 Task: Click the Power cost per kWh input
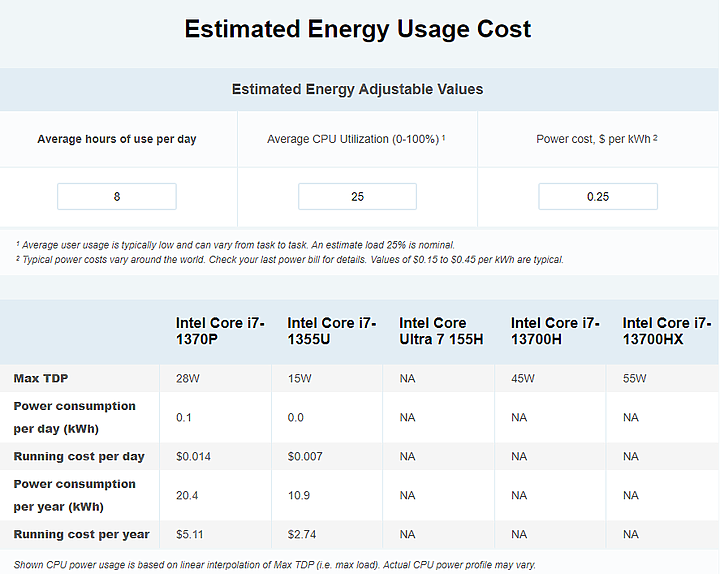click(x=598, y=197)
